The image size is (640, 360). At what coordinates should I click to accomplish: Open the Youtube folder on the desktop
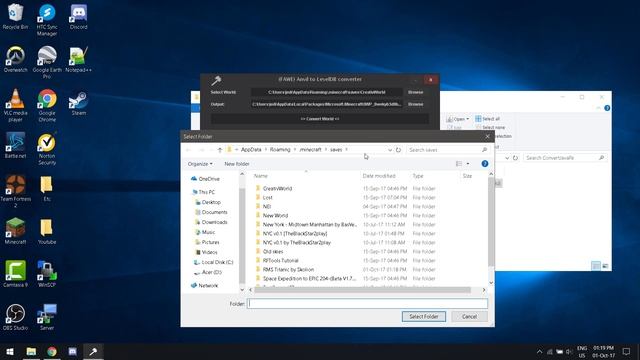point(47,231)
